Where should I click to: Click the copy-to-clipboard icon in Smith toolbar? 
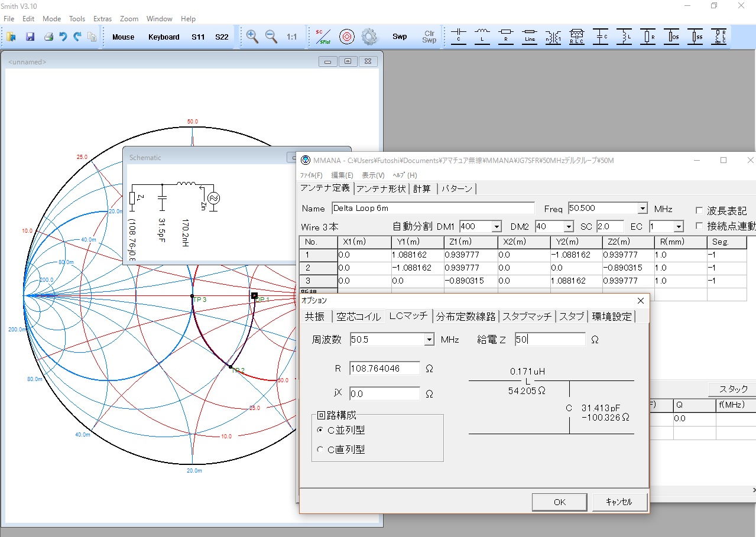click(x=92, y=37)
